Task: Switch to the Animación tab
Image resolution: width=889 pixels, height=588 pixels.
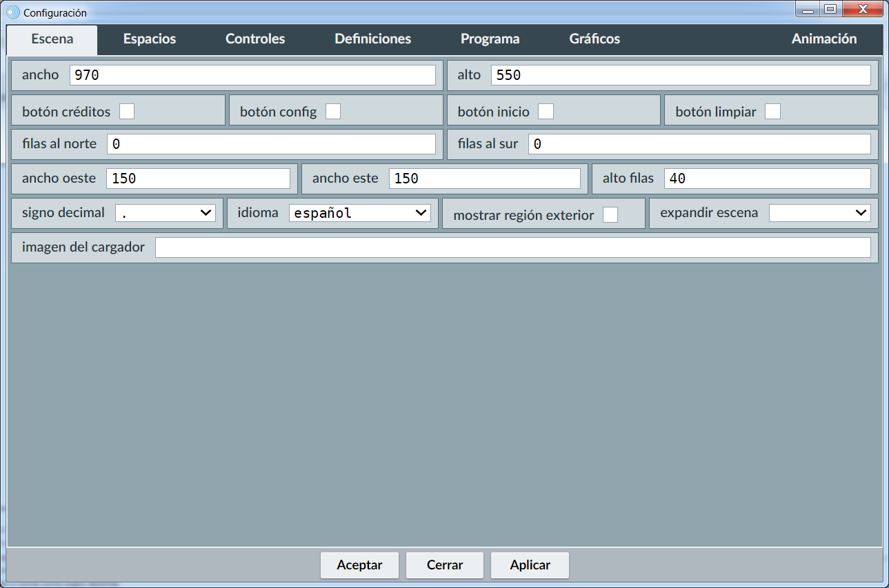Action: 823,39
